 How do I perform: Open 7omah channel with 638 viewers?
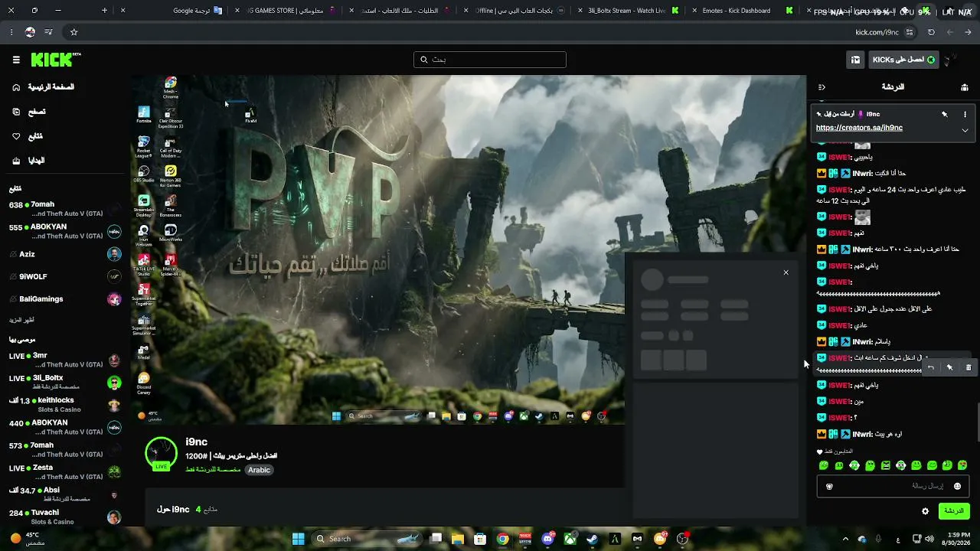pyautogui.click(x=65, y=209)
